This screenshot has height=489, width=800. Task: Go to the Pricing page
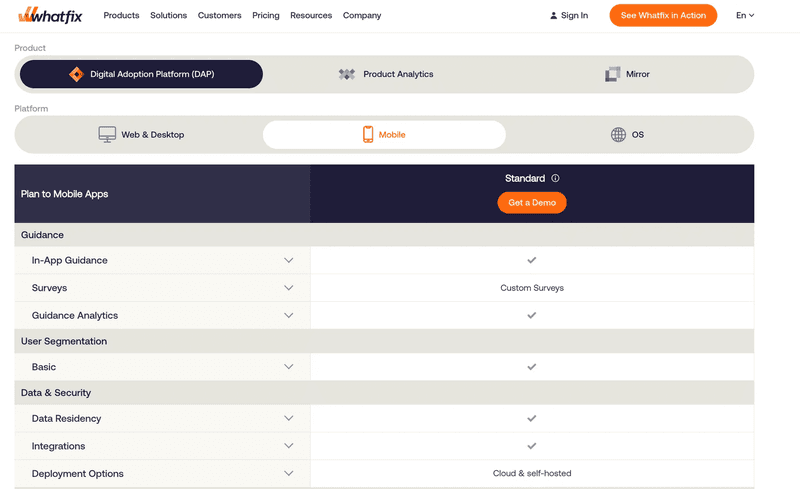[266, 15]
